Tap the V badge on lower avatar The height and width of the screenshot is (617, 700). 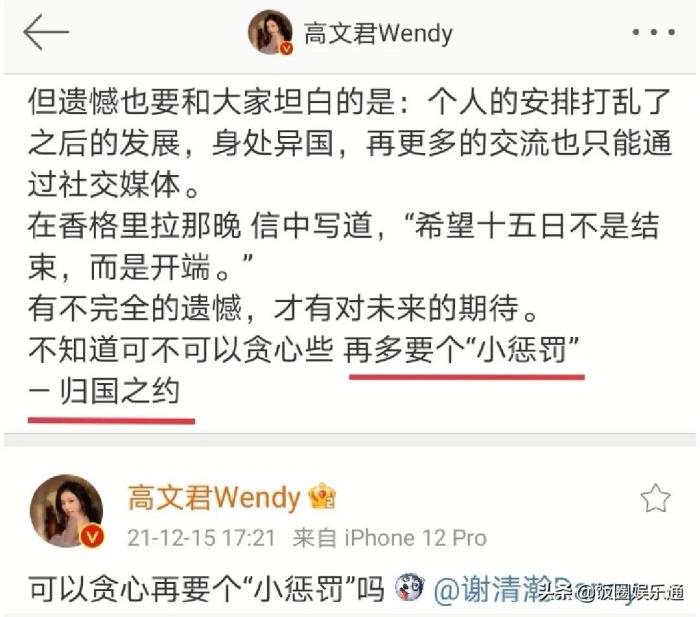(x=92, y=535)
